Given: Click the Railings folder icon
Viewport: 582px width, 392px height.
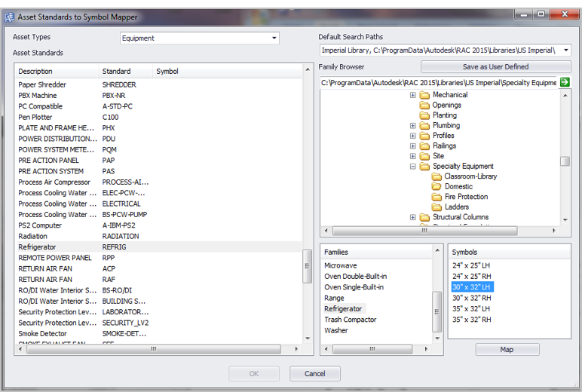Looking at the screenshot, I should [x=424, y=146].
